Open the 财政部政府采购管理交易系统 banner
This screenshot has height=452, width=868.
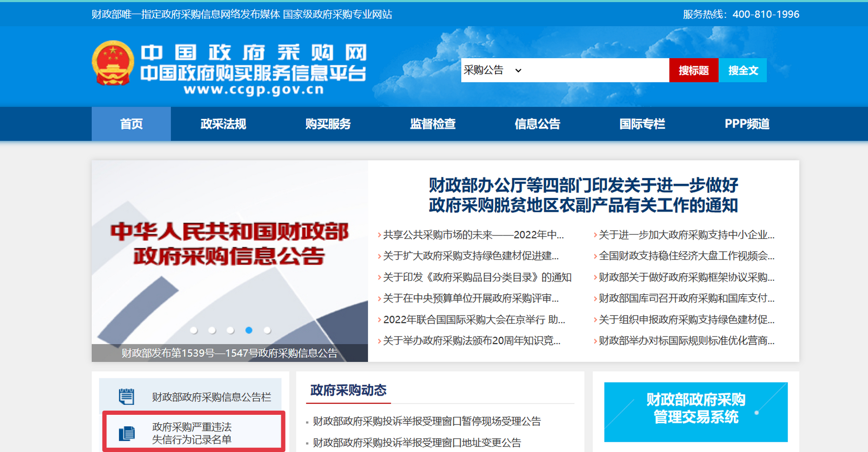pyautogui.click(x=696, y=412)
